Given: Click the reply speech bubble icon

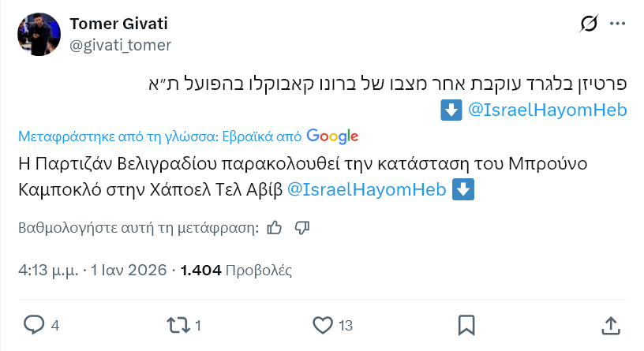Looking at the screenshot, I should (x=33, y=325).
